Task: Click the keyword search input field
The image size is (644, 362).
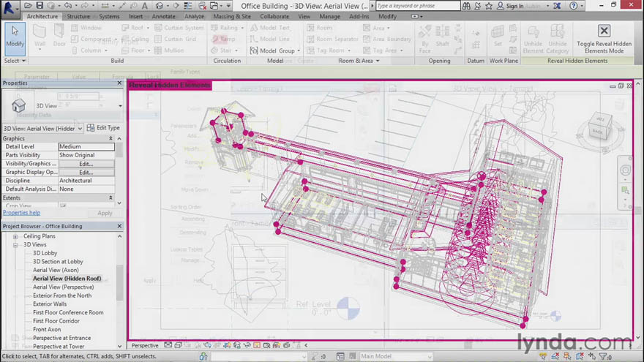Action: [x=418, y=6]
